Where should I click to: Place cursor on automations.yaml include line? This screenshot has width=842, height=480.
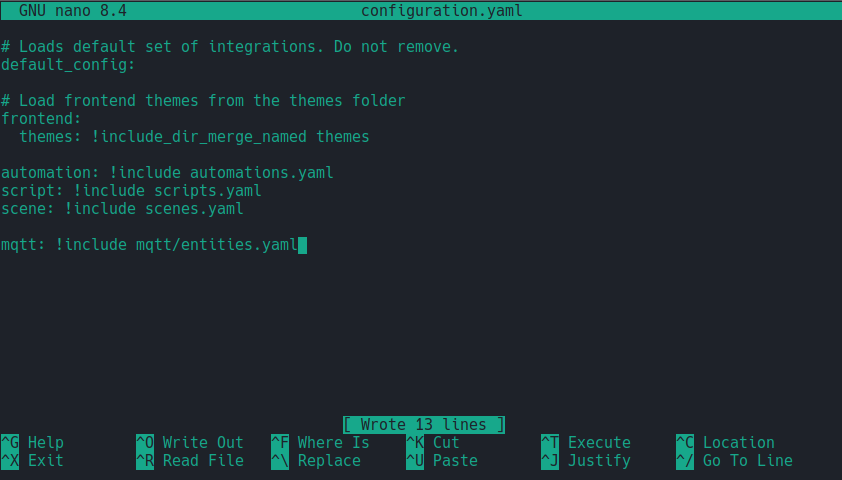tap(167, 173)
